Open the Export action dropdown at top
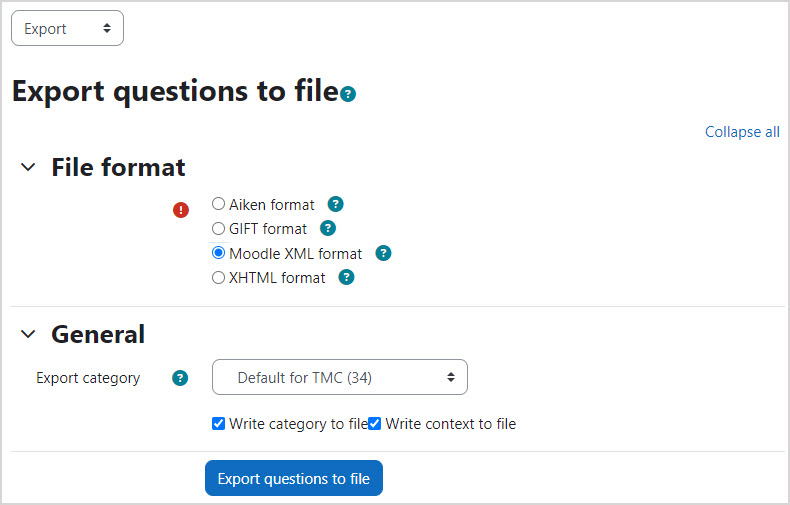790x505 pixels. click(x=67, y=29)
